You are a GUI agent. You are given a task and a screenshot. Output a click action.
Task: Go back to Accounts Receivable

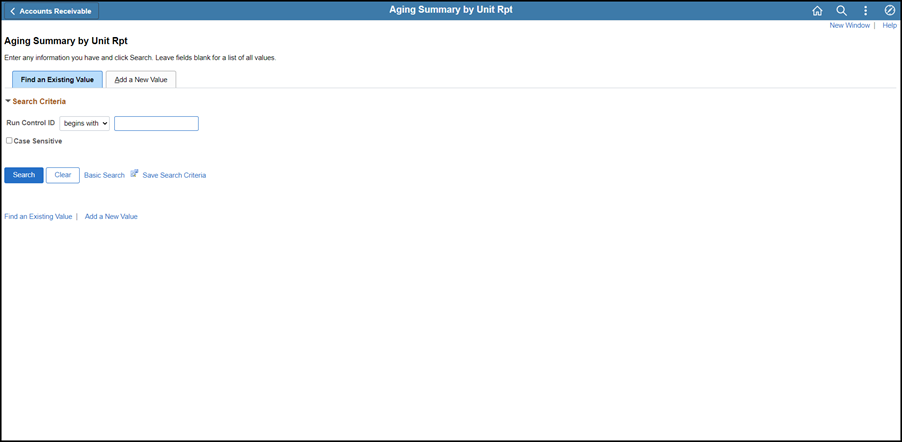(51, 11)
